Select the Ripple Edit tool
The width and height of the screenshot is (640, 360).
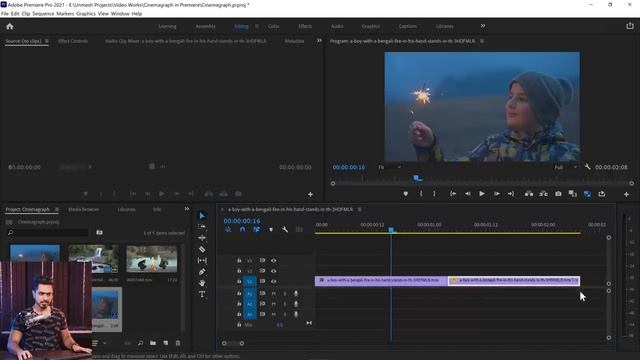[202, 238]
